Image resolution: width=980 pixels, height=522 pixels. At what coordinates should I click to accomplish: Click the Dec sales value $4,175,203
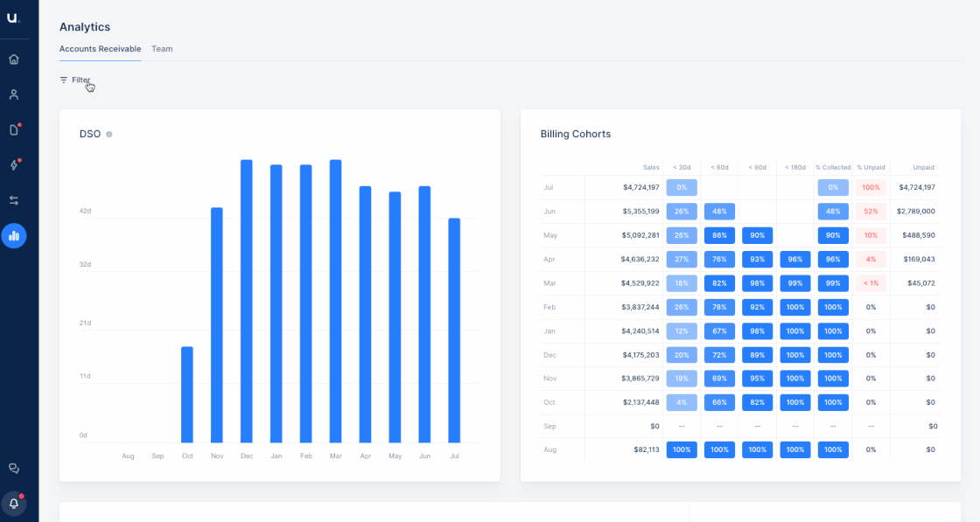point(640,355)
